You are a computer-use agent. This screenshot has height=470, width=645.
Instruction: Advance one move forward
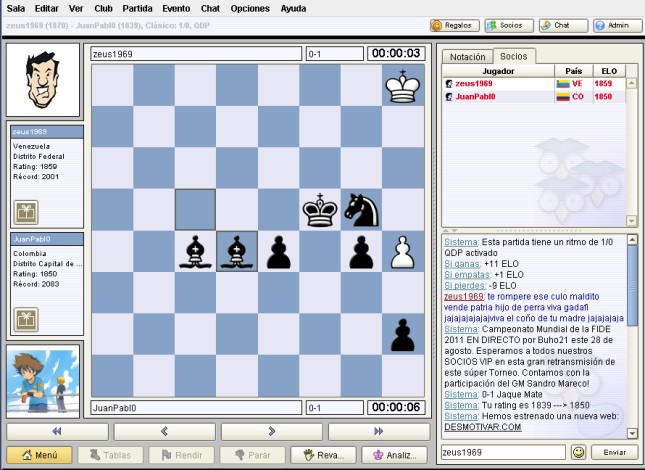[271, 431]
